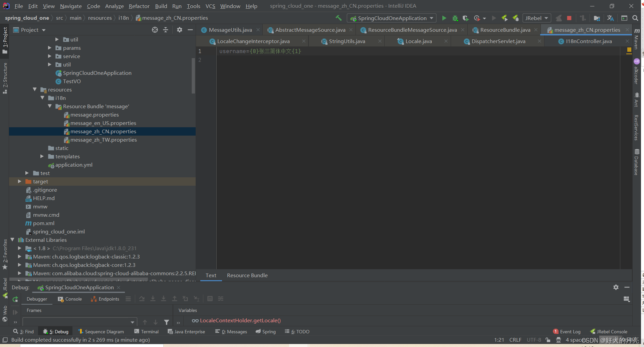Click the translate icon in toolbar
The height and width of the screenshot is (347, 644).
[x=611, y=18]
